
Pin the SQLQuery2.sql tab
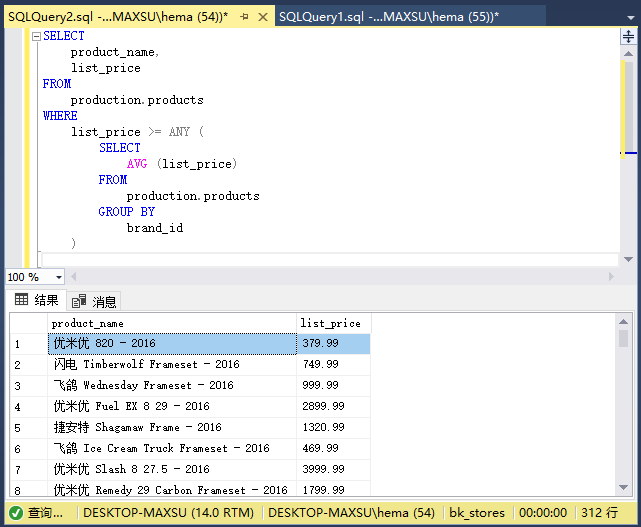[x=244, y=17]
